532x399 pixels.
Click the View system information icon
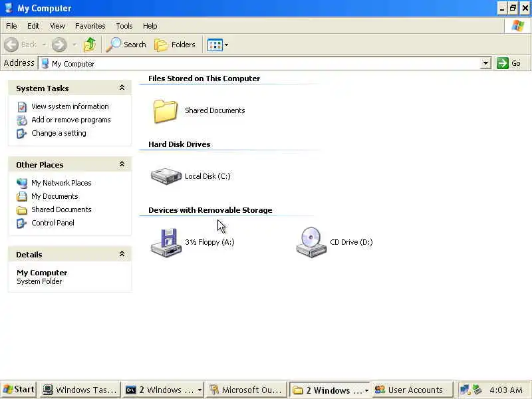[22, 107]
